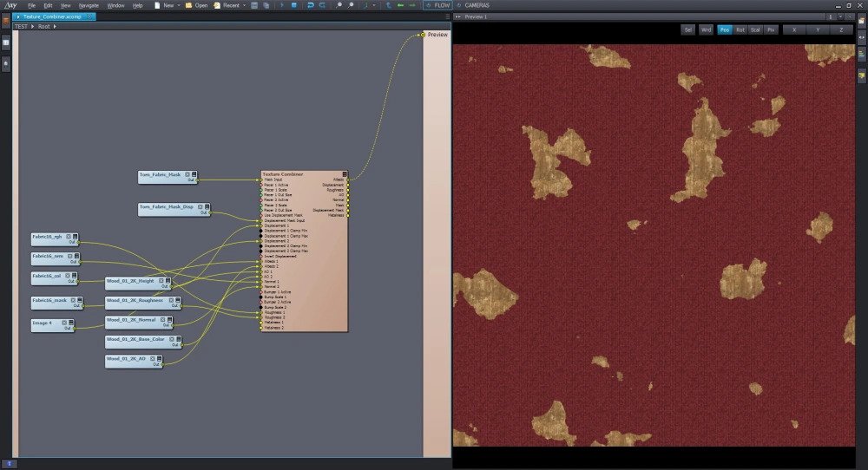Toggle bypass box on Image 4 node
The height and width of the screenshot is (470, 868).
(x=64, y=323)
